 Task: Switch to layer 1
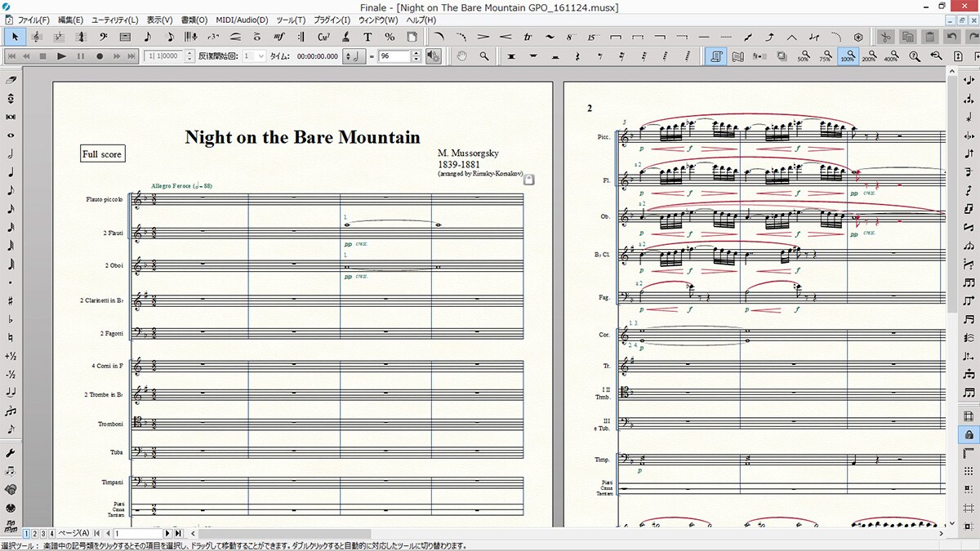point(27,533)
